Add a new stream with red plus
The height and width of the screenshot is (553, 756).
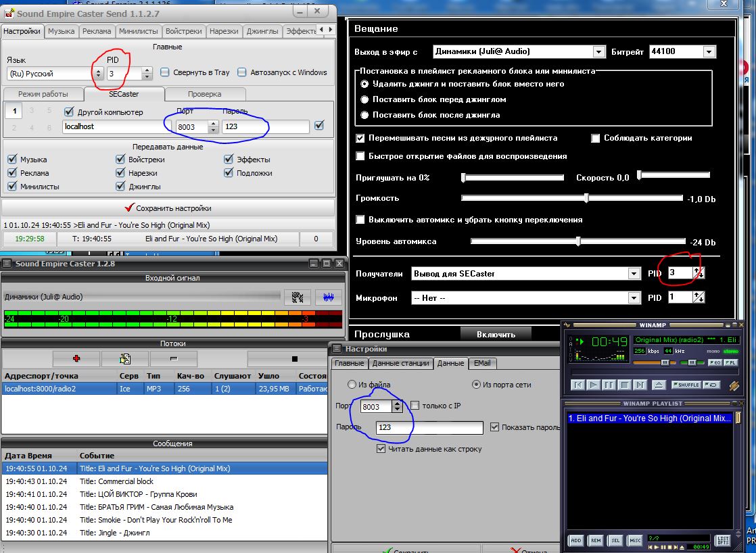[76, 358]
